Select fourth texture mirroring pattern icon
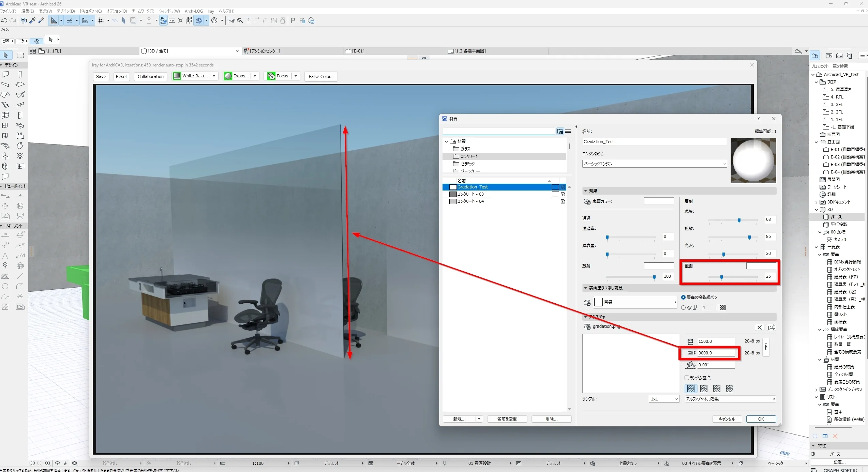The image size is (868, 472). (730, 389)
